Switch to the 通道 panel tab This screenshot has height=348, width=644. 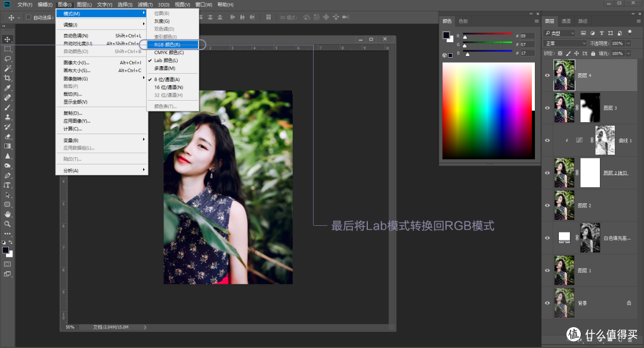tap(566, 21)
